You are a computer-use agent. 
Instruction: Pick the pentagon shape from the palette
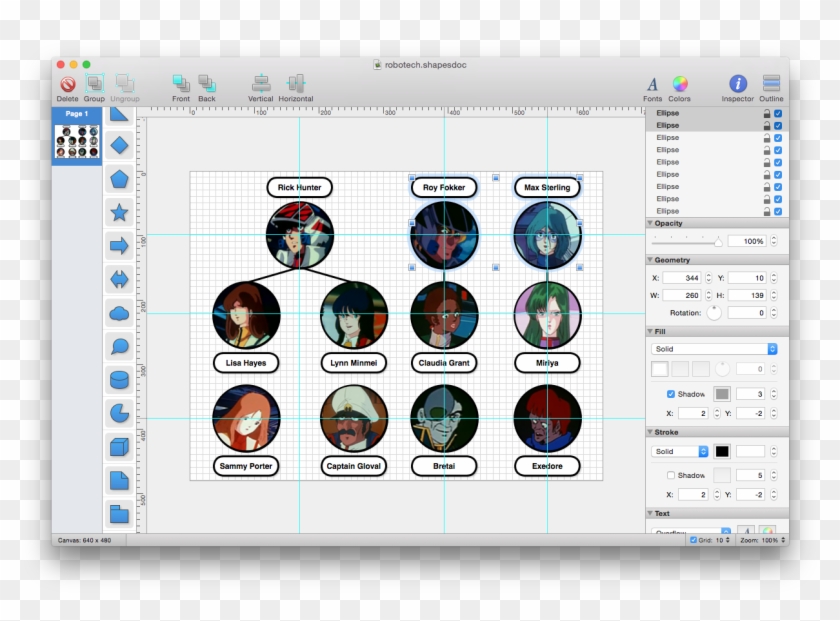[x=119, y=179]
